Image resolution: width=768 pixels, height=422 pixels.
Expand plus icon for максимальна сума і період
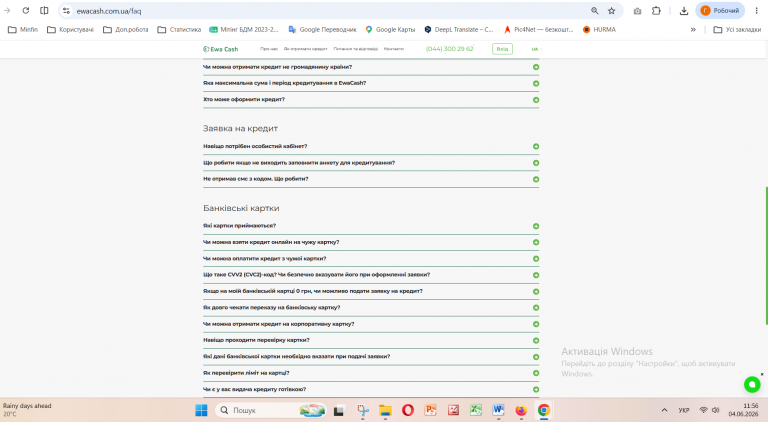[x=536, y=83]
